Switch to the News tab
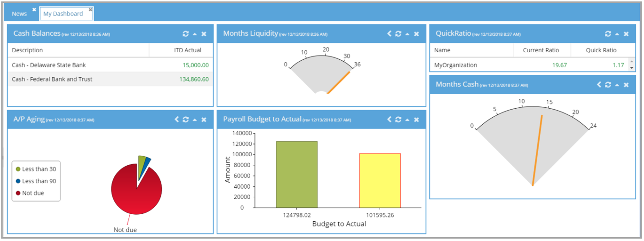This screenshot has width=644, height=241. [19, 14]
